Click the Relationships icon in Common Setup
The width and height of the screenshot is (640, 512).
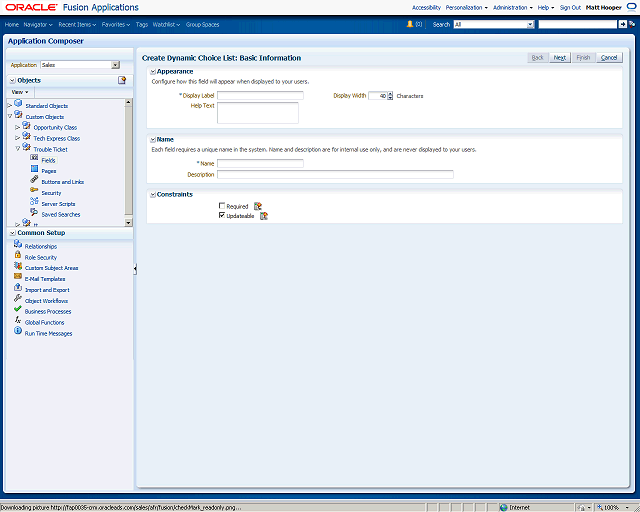point(18,244)
